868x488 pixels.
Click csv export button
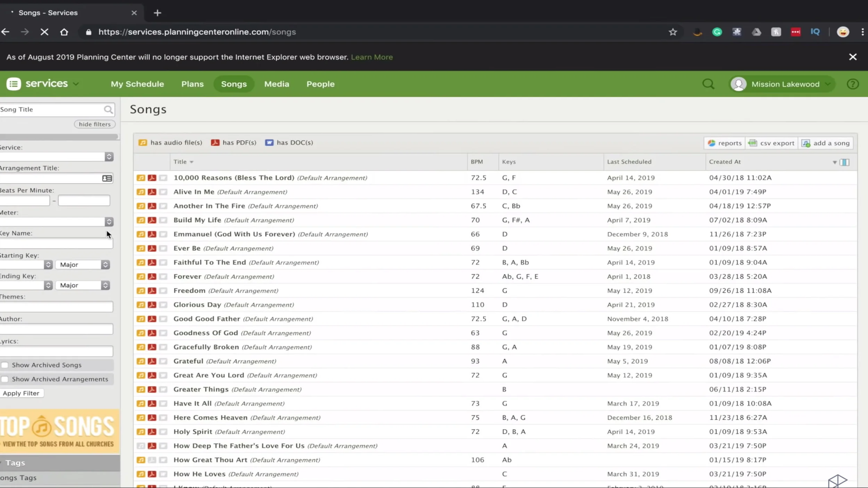tap(772, 143)
